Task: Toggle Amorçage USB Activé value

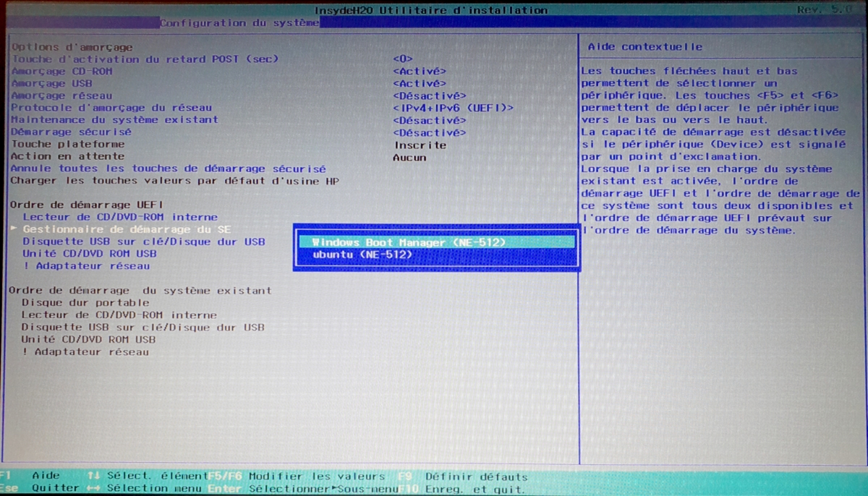Action: click(x=420, y=83)
